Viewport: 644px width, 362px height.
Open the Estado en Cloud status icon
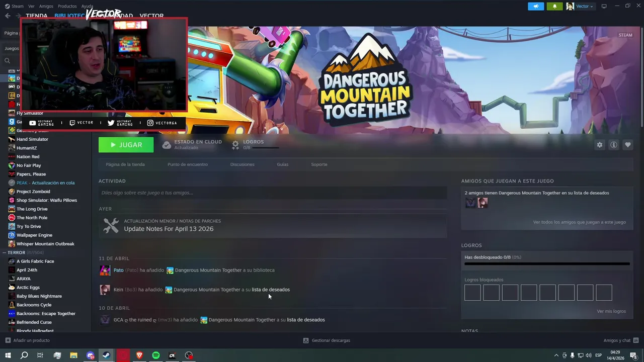click(x=167, y=145)
